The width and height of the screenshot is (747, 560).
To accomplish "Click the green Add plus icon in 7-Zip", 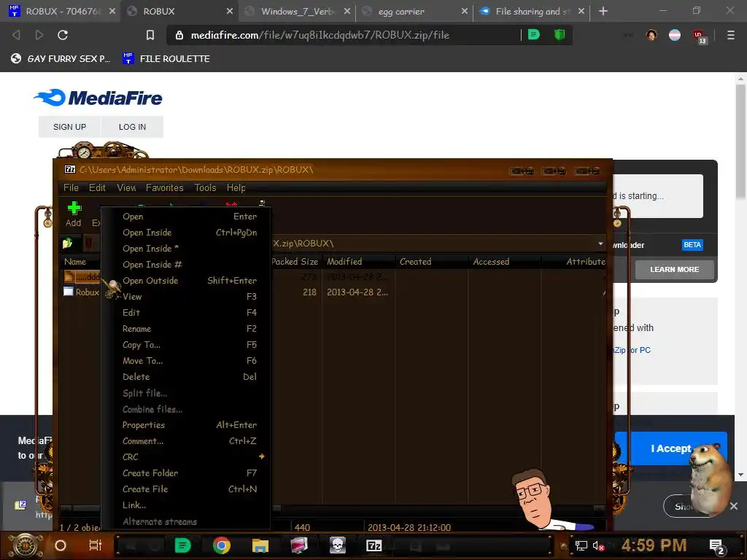I will click(x=74, y=208).
